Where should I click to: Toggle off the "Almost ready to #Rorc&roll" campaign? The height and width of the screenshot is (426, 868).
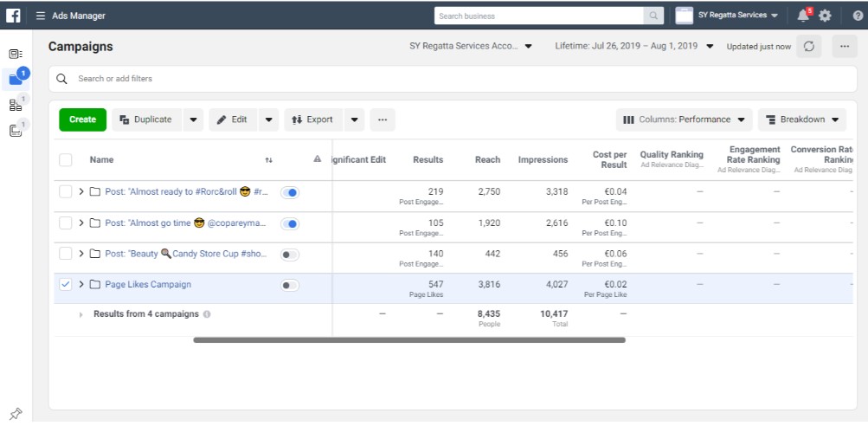pos(290,192)
